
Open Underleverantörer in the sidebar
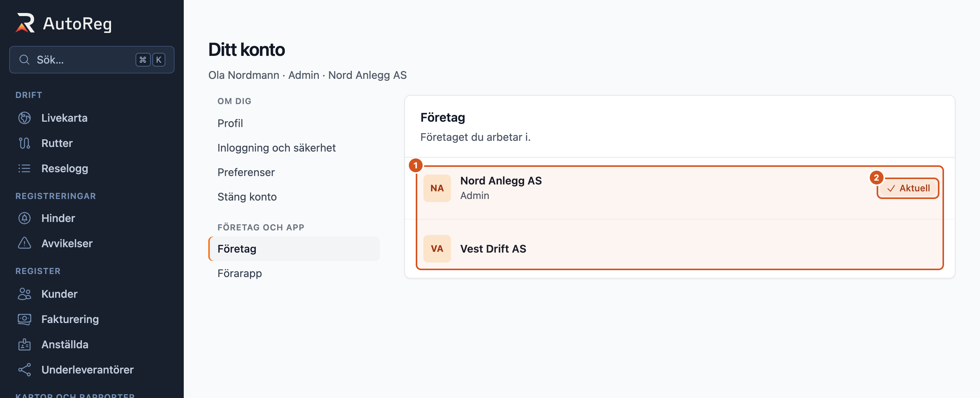[92, 370]
